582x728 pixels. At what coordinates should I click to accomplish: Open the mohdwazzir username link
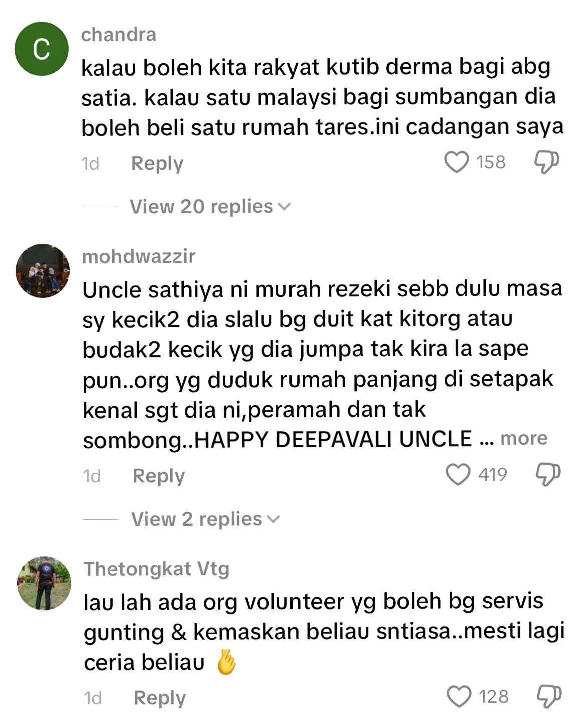point(139,256)
